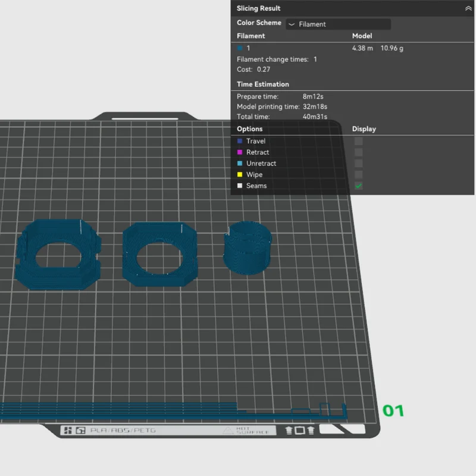Click the magenta Retract color swatch
The width and height of the screenshot is (476, 476).
240,152
